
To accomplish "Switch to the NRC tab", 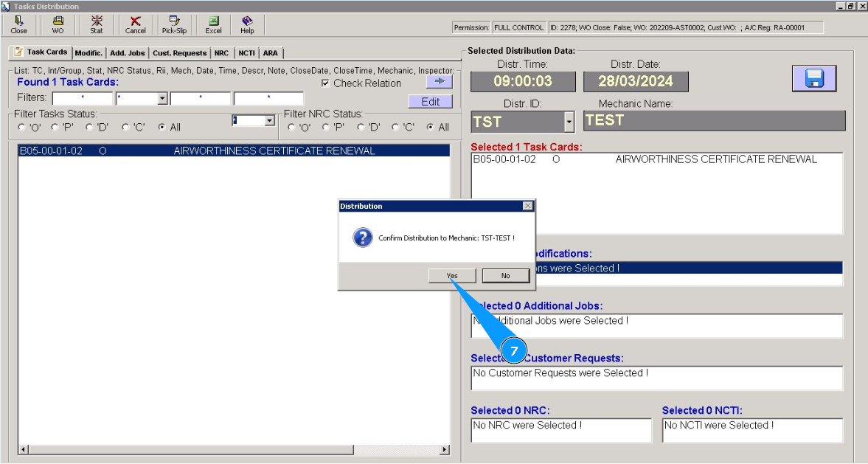I will 221,53.
